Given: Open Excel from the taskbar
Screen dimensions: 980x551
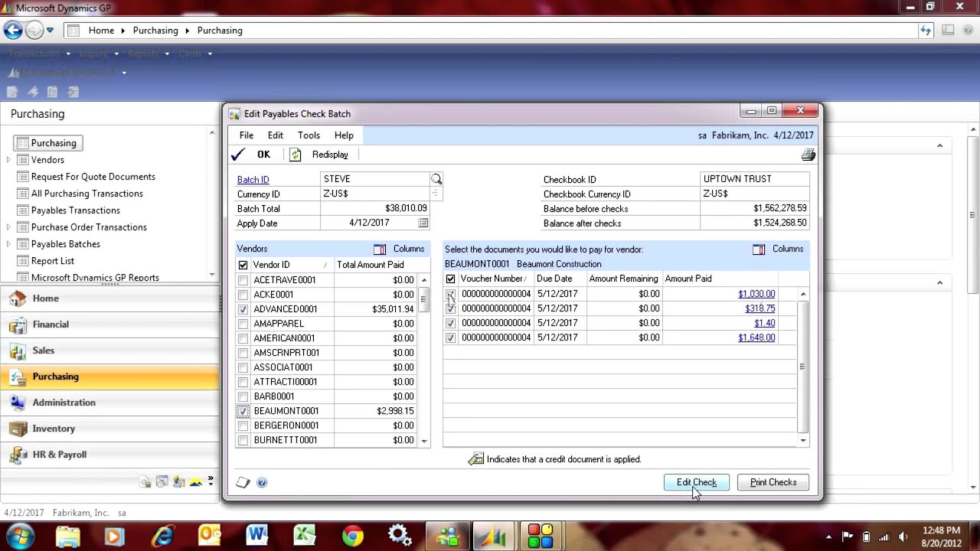Looking at the screenshot, I should pyautogui.click(x=305, y=535).
